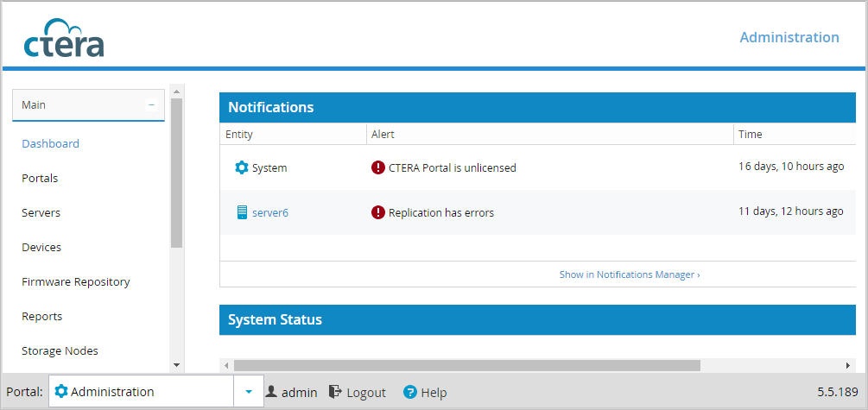The image size is (868, 410).
Task: Click the System gear icon in Notifications
Action: pyautogui.click(x=241, y=167)
